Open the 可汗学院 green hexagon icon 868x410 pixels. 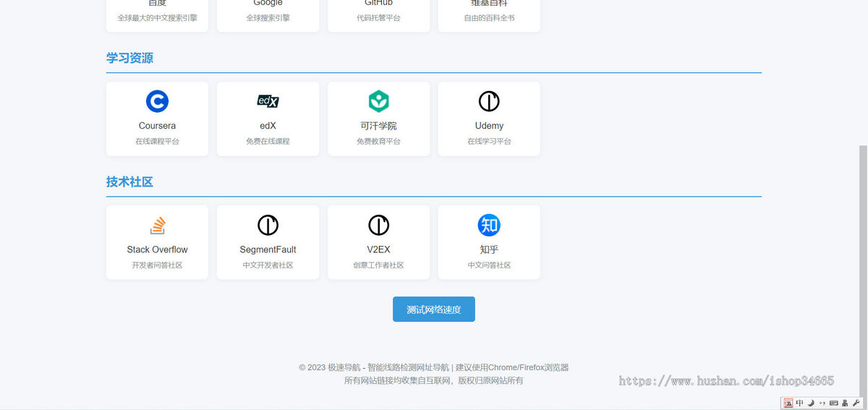[x=378, y=101]
